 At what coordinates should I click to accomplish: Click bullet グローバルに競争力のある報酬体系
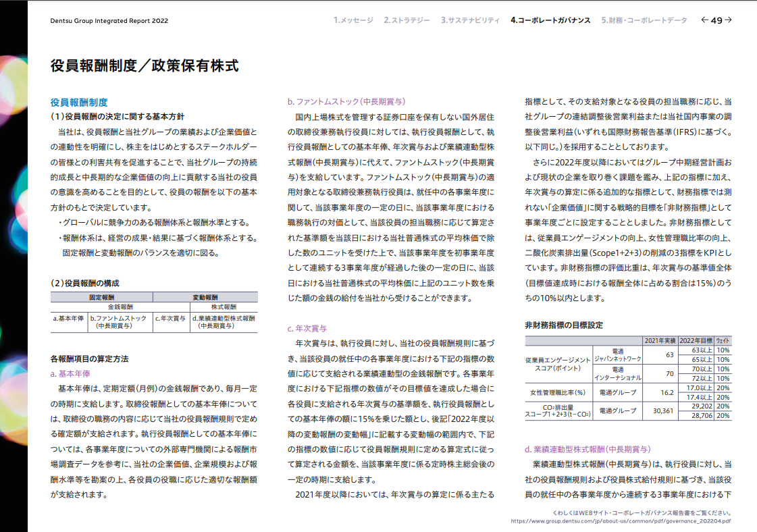pyautogui.click(x=155, y=223)
